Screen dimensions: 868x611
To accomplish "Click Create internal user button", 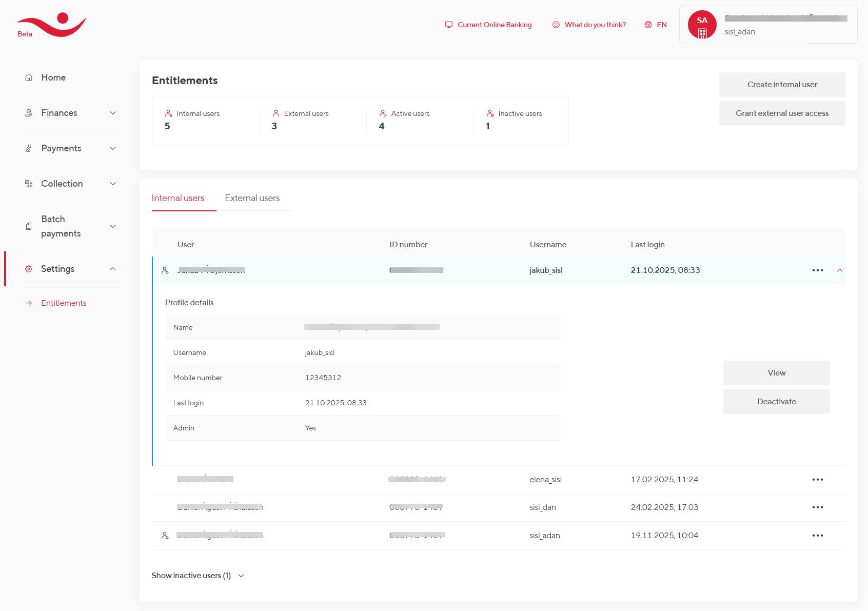I will tap(781, 85).
